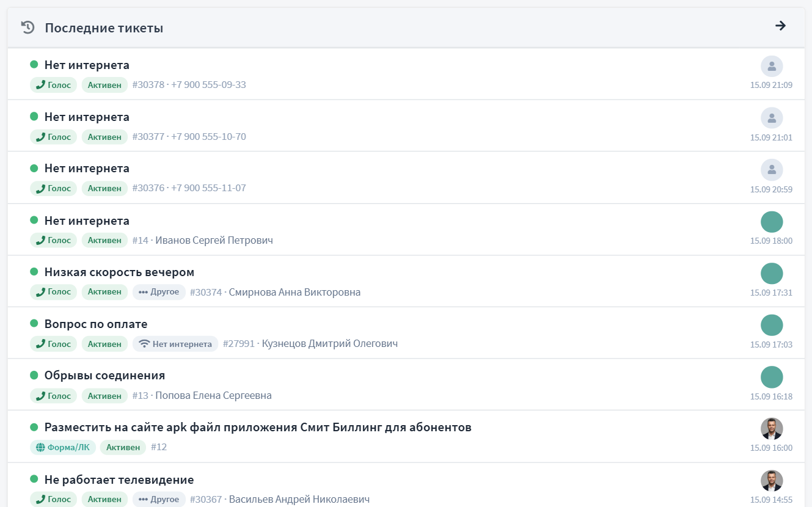Screen dimensions: 812x507
Task: Open ticket about apk файл приложения Смит Биллинг
Action: [x=258, y=428]
